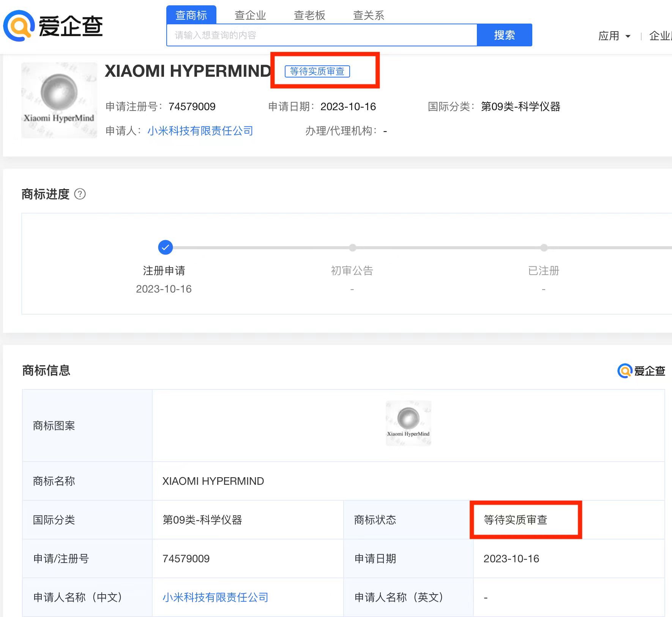Switch to the 查企业 tab

point(250,15)
